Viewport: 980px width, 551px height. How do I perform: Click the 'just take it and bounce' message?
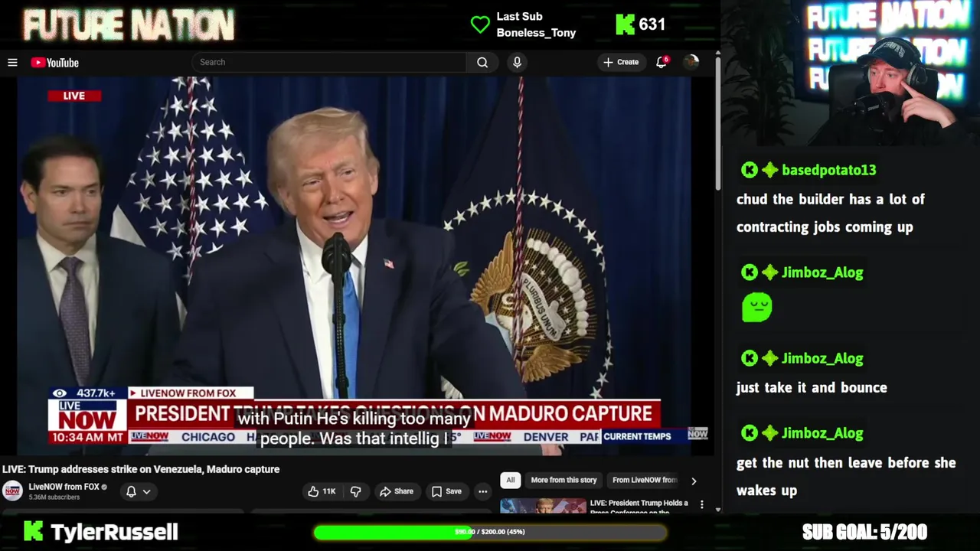click(x=812, y=387)
